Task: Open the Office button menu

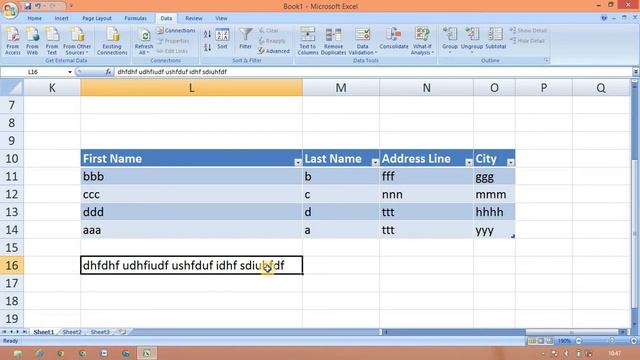Action: pyautogui.click(x=9, y=10)
